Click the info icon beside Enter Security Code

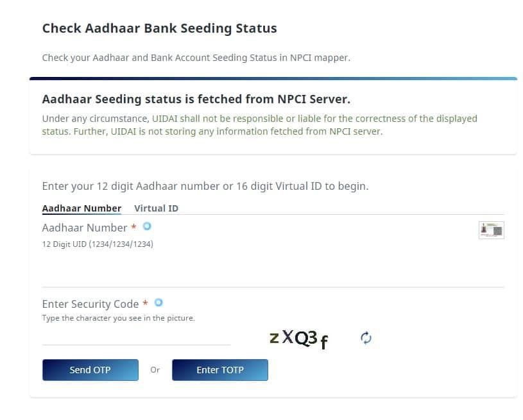tap(159, 303)
